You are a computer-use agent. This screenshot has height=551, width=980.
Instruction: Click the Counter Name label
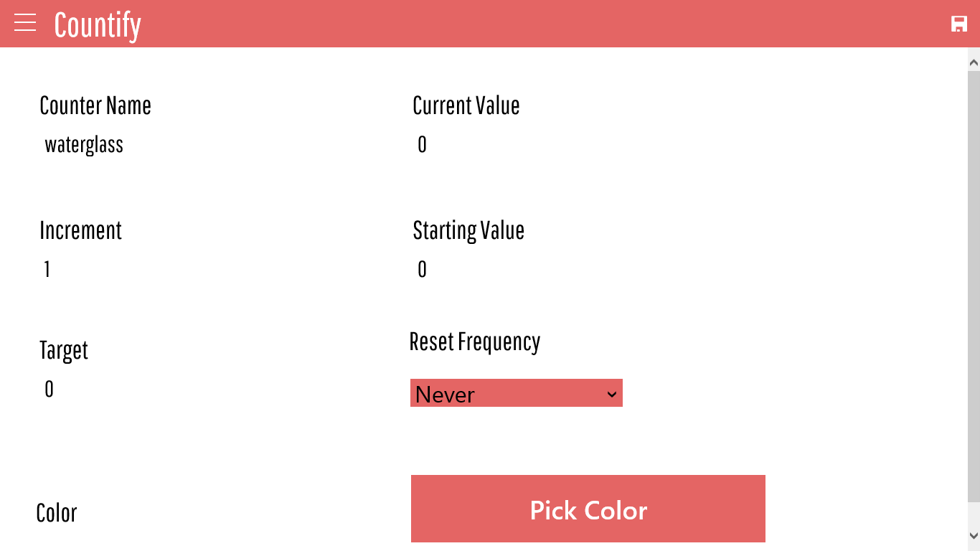[95, 106]
